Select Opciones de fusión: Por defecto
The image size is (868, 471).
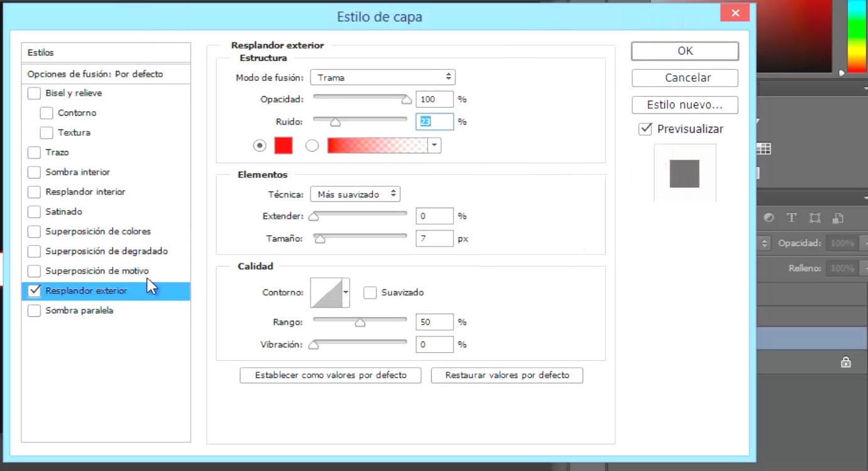click(x=106, y=74)
